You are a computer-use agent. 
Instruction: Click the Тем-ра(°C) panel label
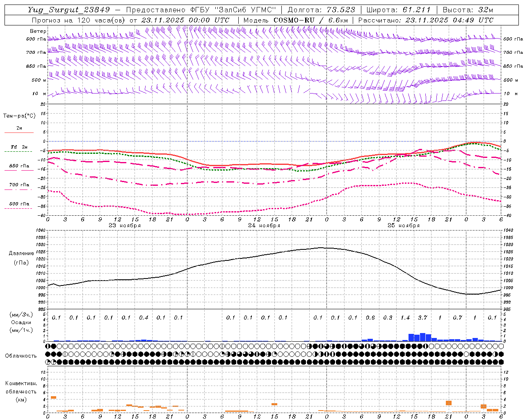(19, 116)
